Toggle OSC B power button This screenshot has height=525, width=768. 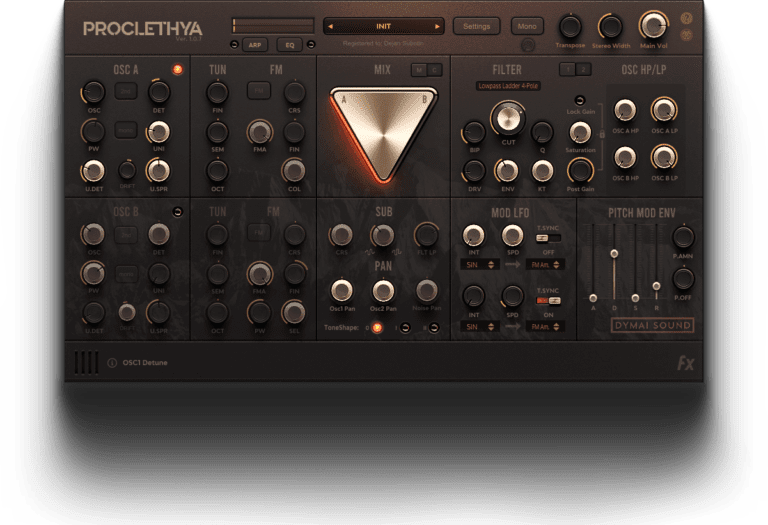click(177, 212)
